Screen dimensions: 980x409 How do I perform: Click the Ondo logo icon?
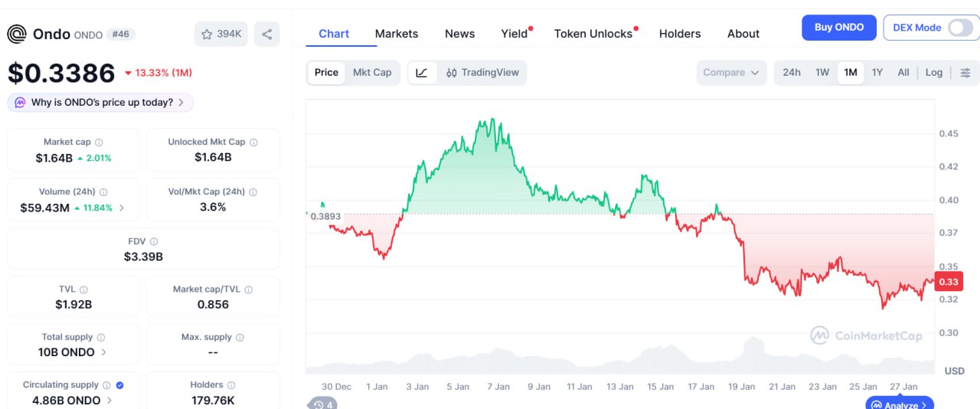17,34
